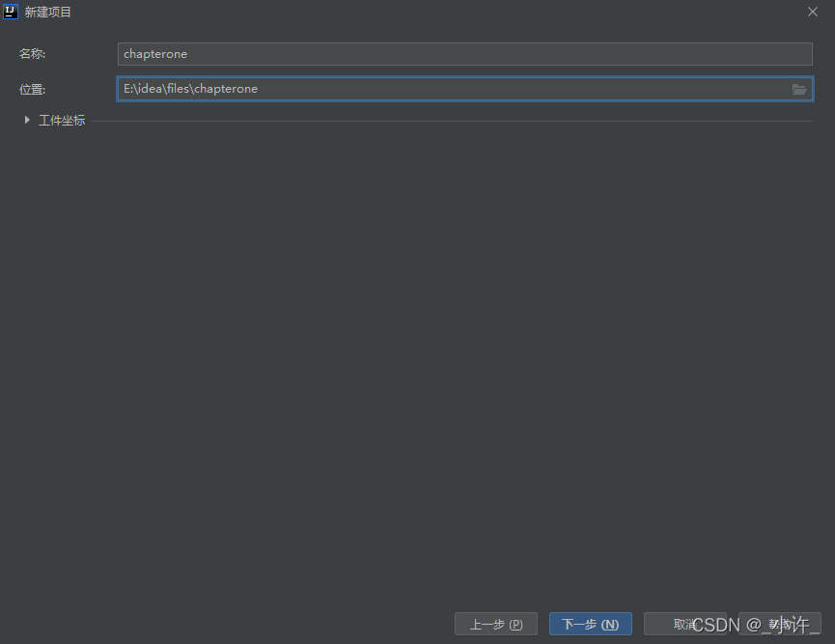
Task: Click the folder browse icon in location field
Action: coord(798,89)
